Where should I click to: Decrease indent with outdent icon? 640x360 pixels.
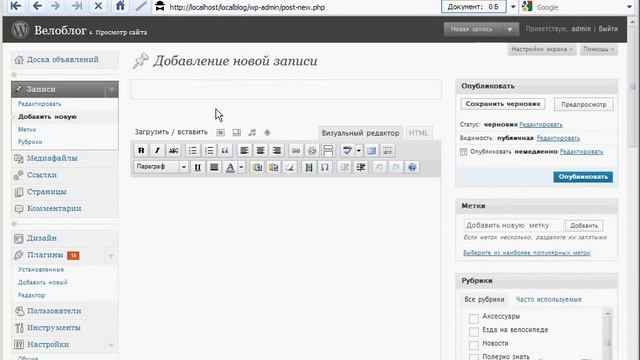coord(344,167)
